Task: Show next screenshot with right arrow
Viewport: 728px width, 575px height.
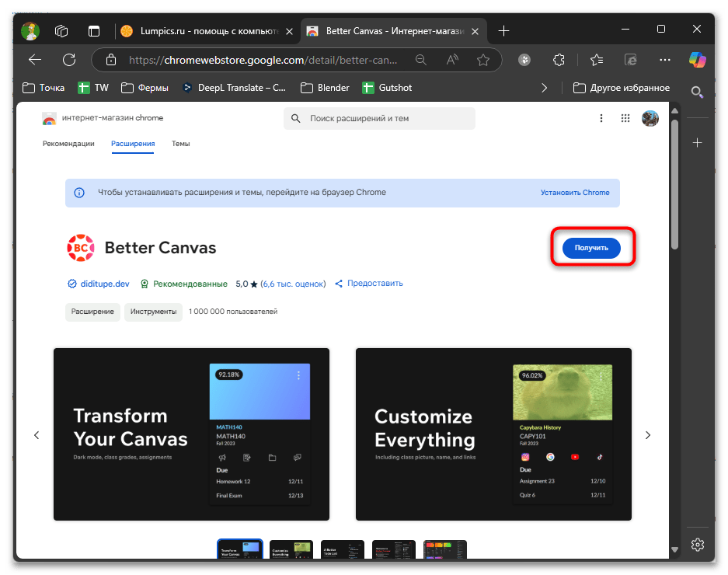Action: tap(648, 435)
